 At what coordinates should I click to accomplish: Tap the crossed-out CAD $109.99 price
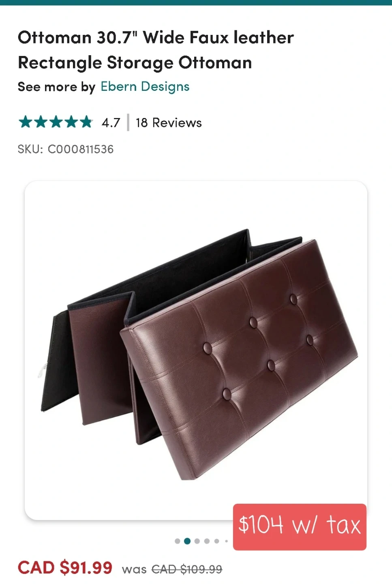click(x=187, y=569)
